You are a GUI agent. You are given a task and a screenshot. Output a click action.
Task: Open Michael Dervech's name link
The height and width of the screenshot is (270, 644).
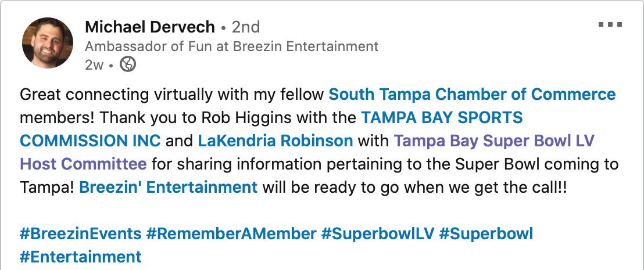click(150, 27)
